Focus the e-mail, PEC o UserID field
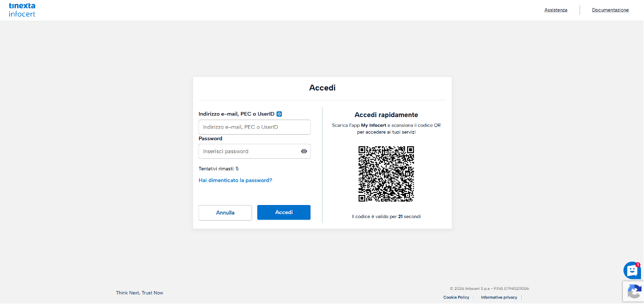 tap(255, 127)
